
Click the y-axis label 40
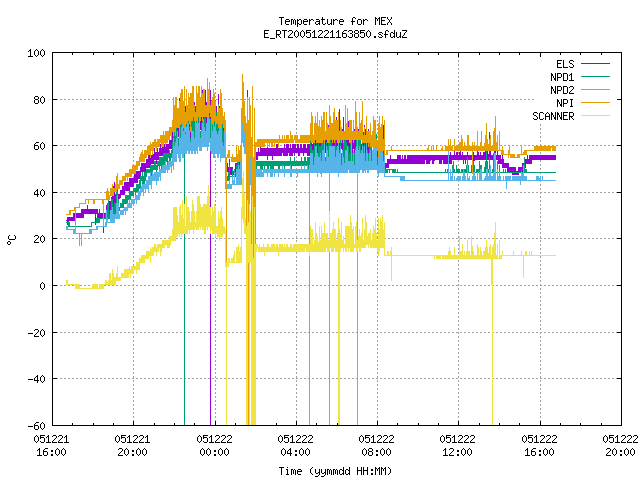[39, 193]
